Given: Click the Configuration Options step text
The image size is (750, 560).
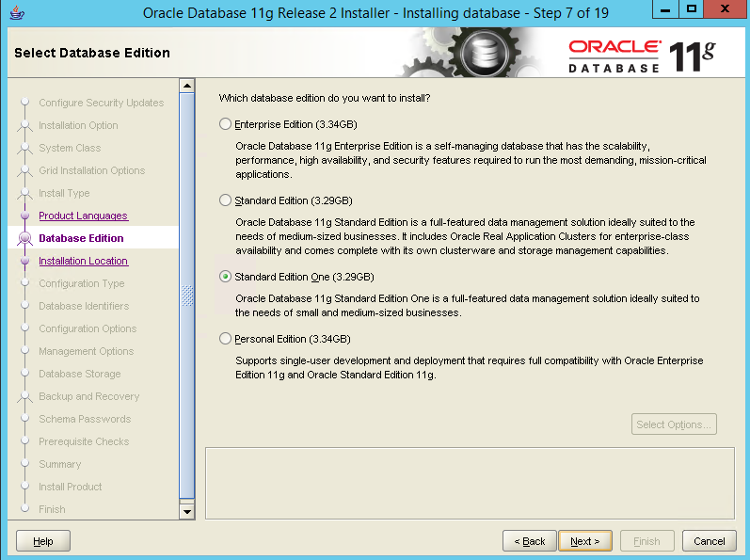Looking at the screenshot, I should 88,328.
